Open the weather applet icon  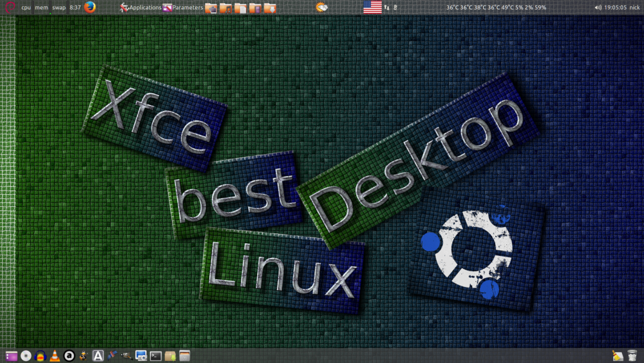click(x=321, y=7)
